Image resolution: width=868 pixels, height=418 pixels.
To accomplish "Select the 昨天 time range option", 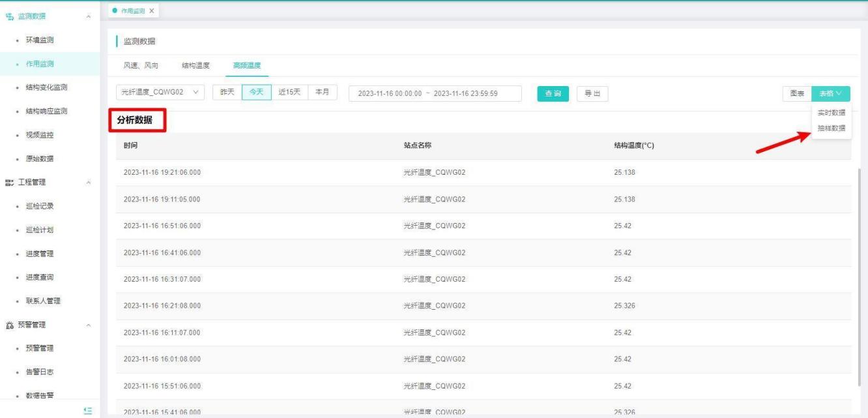I will 227,93.
